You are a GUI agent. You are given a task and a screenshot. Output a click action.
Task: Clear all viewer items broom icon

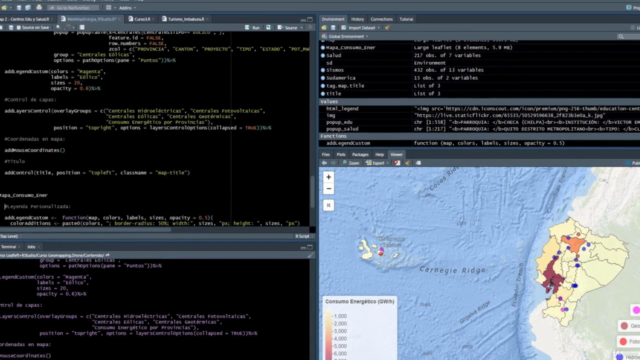pos(407,163)
